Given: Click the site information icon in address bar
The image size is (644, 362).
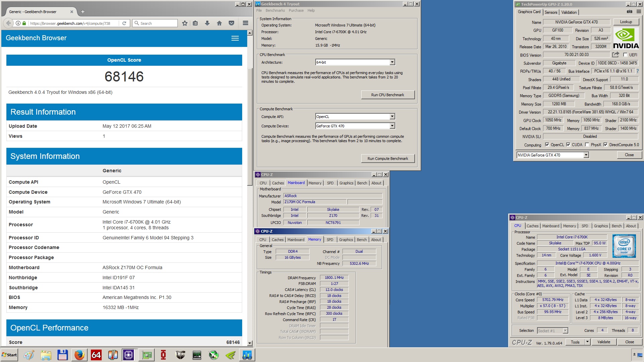Looking at the screenshot, I should 18,23.
